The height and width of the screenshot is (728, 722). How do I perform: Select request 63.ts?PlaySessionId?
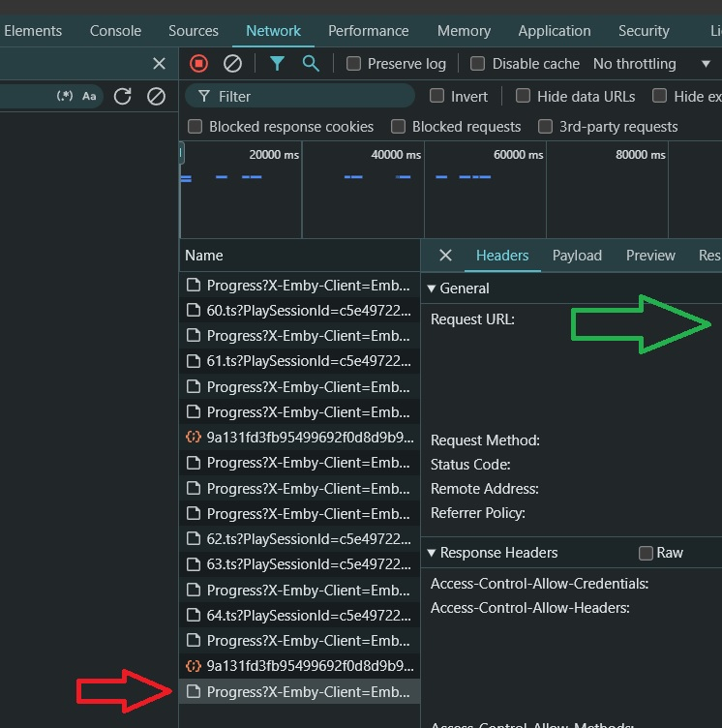[x=299, y=564]
